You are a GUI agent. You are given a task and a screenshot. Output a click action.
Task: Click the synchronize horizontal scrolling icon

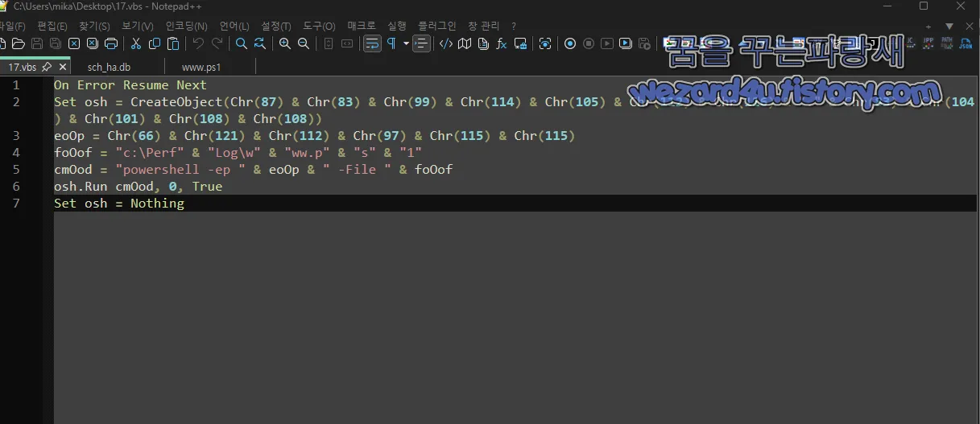tap(347, 43)
